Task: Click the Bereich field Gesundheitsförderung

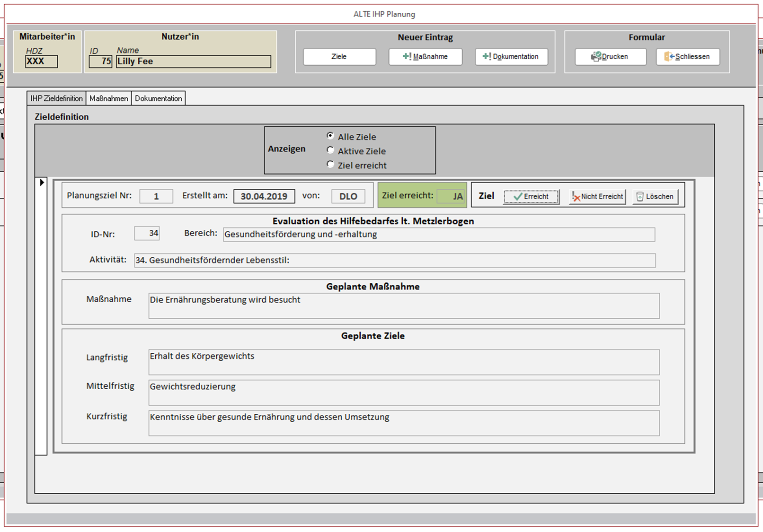Action: tap(439, 235)
